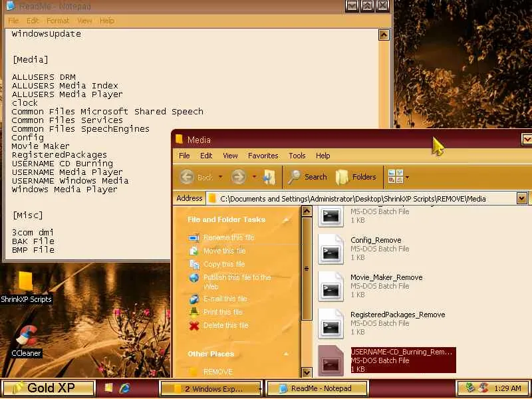
Task: Click the Print this file link
Action: pos(223,312)
